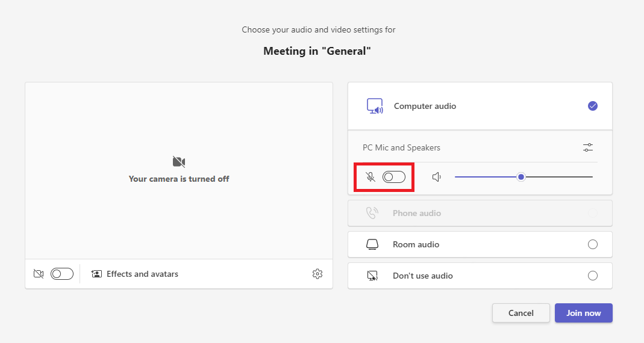Click the camera-off icon beside the video toggle
The image size is (644, 343).
39,274
